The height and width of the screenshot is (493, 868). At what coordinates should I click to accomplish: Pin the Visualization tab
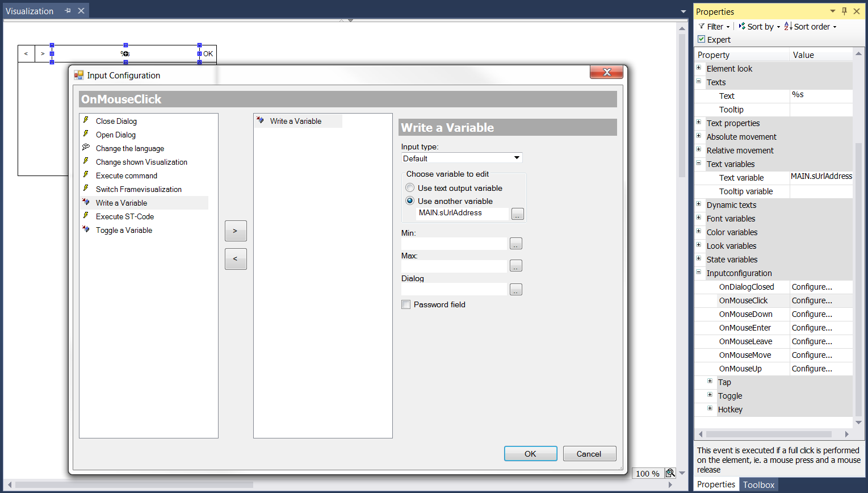coord(68,11)
